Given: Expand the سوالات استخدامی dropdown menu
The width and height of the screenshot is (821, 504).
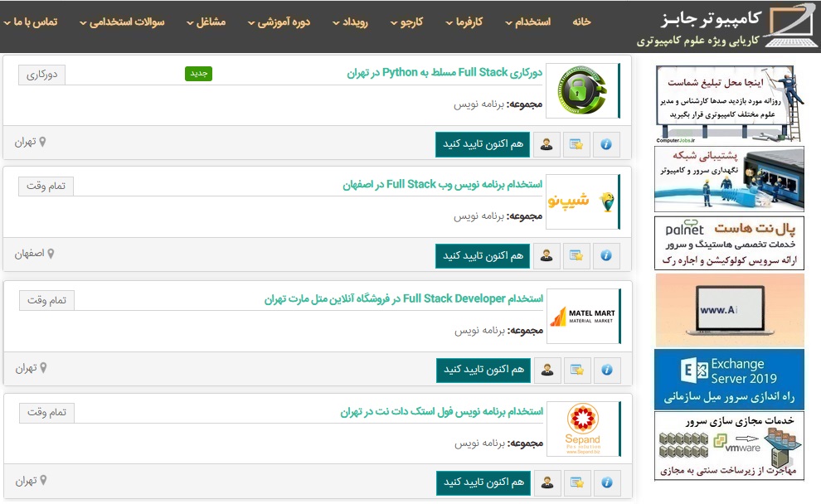Looking at the screenshot, I should pyautogui.click(x=122, y=22).
